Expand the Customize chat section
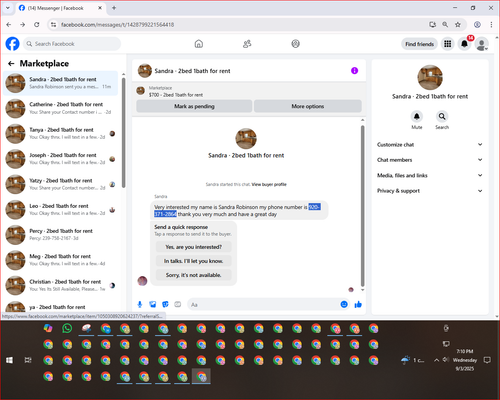The image size is (500, 400). 430,144
